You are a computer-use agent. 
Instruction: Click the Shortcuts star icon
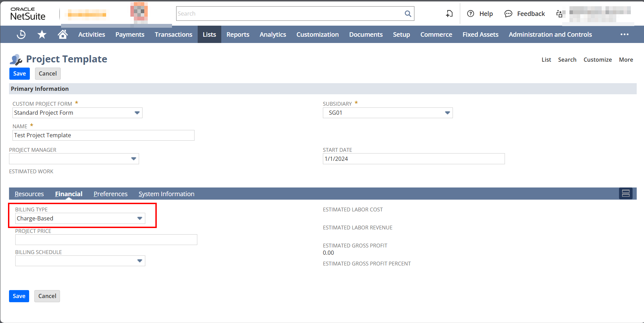(42, 34)
